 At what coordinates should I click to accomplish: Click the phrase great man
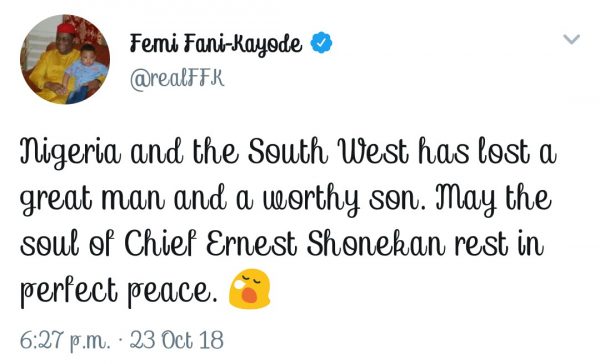click(92, 199)
